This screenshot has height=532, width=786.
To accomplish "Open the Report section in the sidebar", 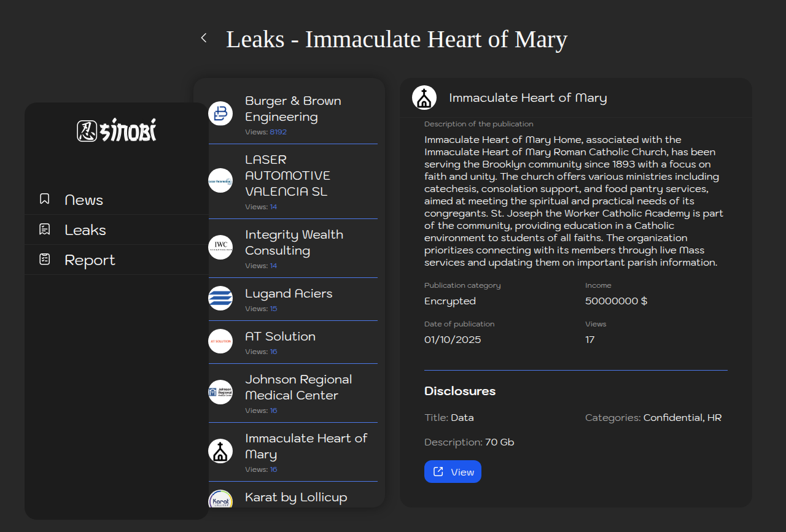I will (90, 260).
